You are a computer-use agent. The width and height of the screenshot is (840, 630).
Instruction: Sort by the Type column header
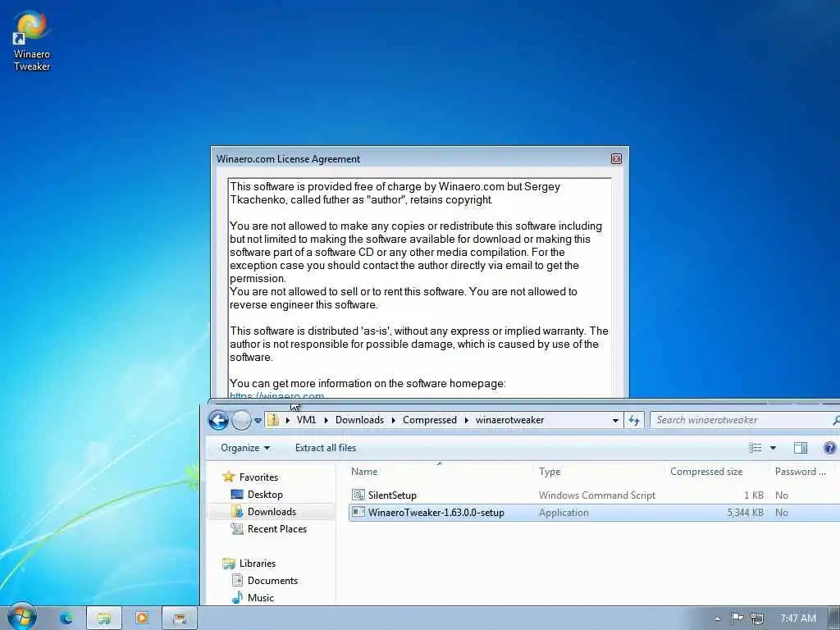click(x=549, y=472)
